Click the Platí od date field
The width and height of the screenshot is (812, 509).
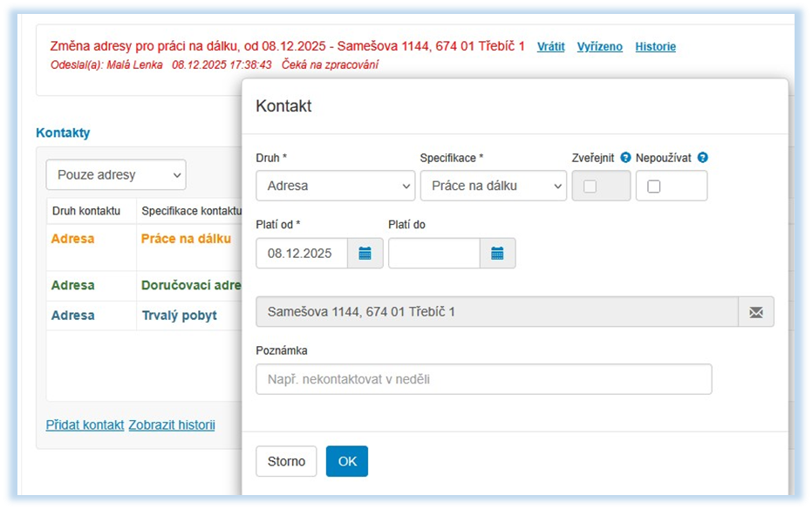coord(301,254)
